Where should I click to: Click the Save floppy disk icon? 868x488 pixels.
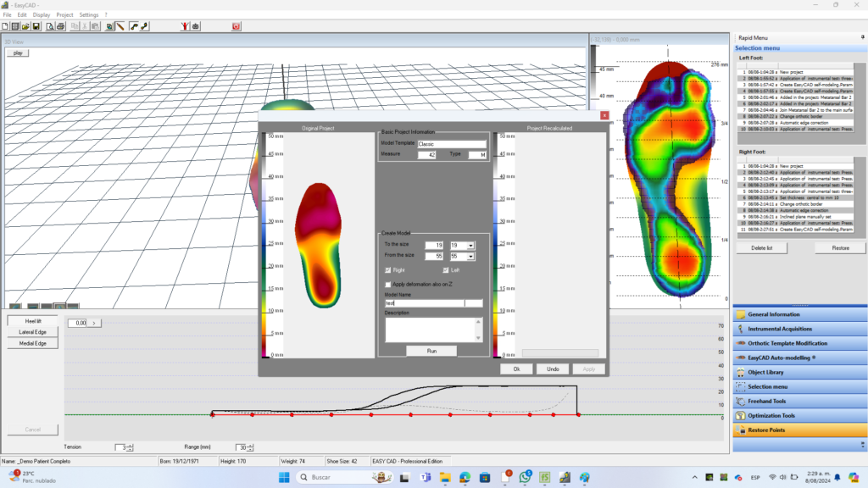pos(35,26)
